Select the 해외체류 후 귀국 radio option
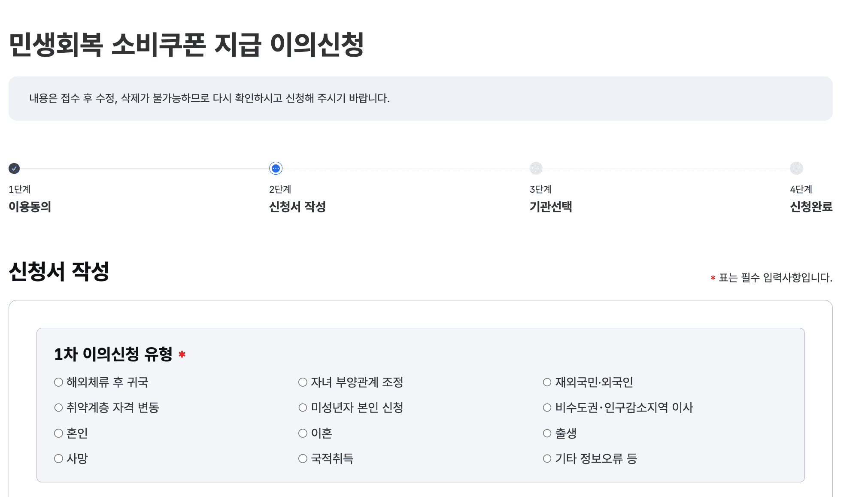Viewport: 868px width, 497px height. (x=59, y=382)
